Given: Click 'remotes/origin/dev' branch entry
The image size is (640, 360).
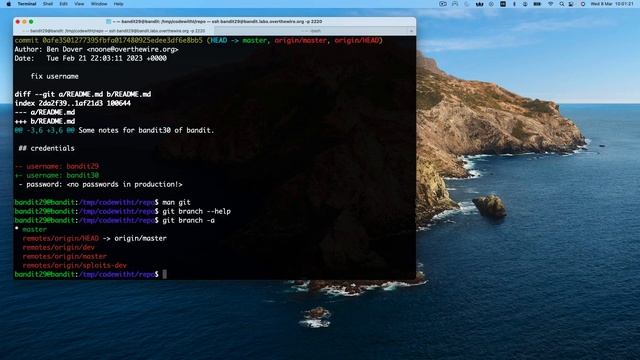Looking at the screenshot, I should point(58,247).
